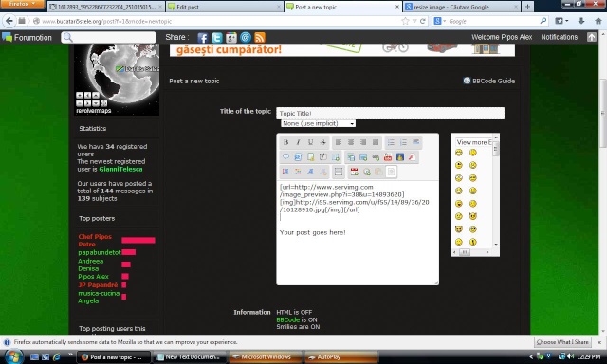This screenshot has width=607, height=364.
Task: Insert a bulleted list in the post
Action: pos(391,142)
